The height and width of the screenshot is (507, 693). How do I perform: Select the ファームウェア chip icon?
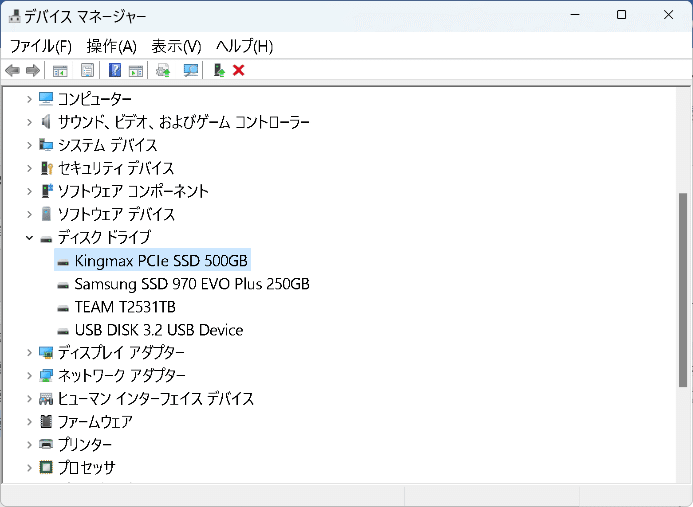tap(46, 421)
